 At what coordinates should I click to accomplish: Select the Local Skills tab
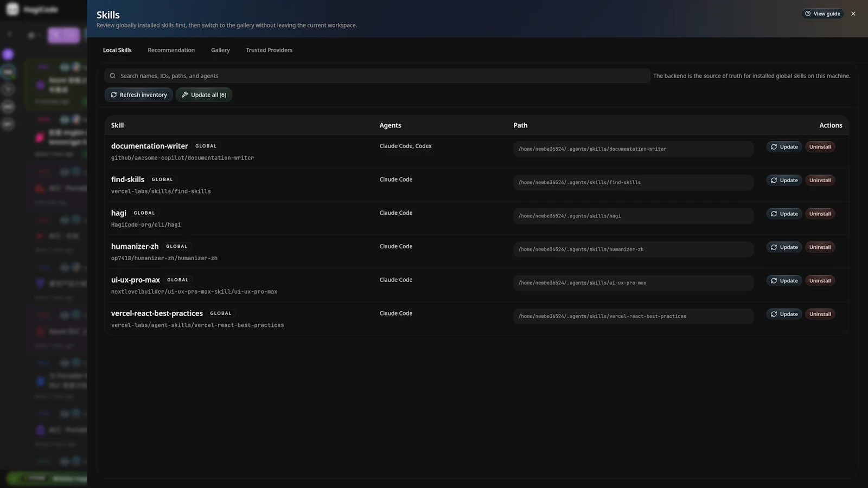pyautogui.click(x=117, y=50)
